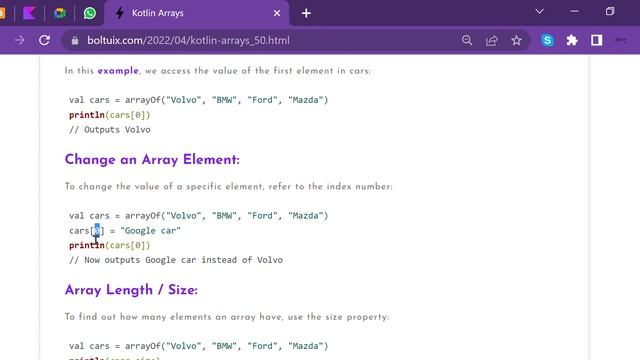640x360 pixels.
Task: Click the "// Outputs Volvo" comment line
Action: coord(110,130)
